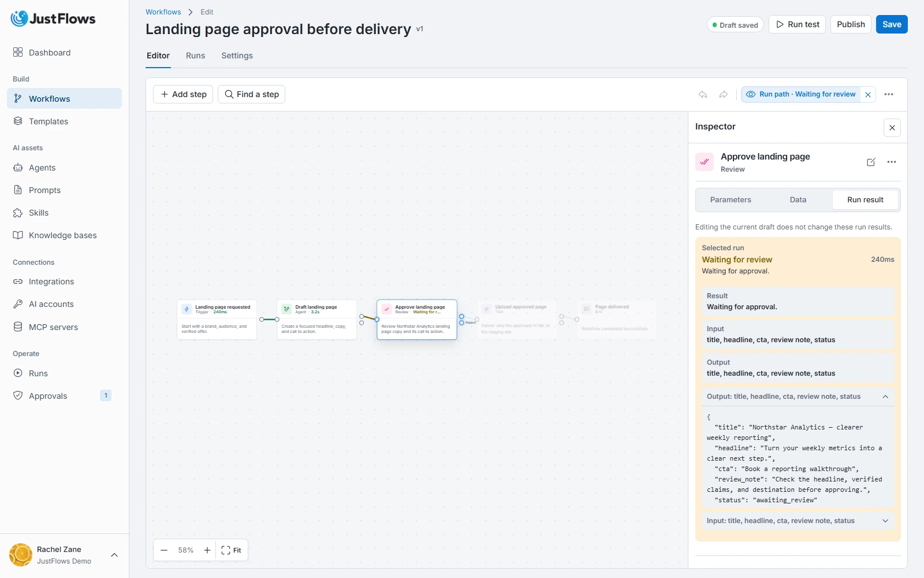Image resolution: width=924 pixels, height=578 pixels.
Task: Zoom out the canvas
Action: pos(164,550)
